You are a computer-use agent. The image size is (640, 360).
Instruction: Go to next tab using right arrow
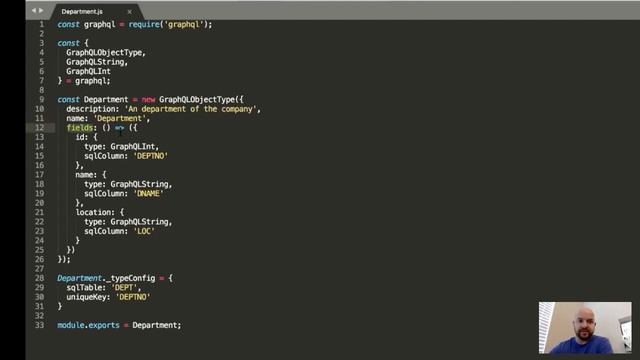(41, 11)
